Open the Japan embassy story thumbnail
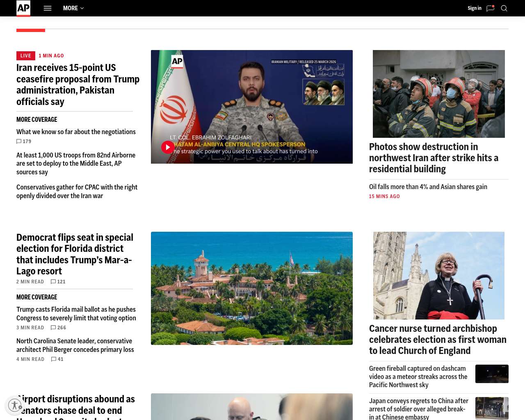This screenshot has height=420, width=525. (492, 408)
